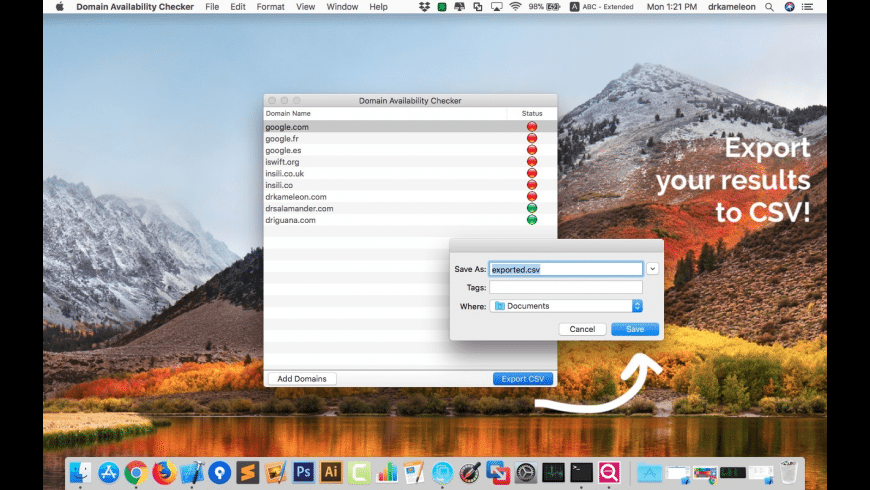Select the driguana.com row
This screenshot has height=490, width=870.
[x=410, y=220]
